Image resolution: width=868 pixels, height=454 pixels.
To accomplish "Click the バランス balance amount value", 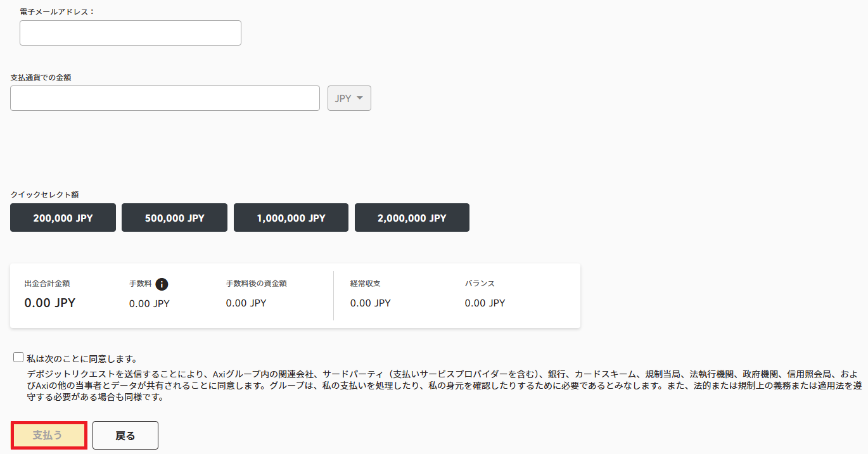I will tap(485, 303).
